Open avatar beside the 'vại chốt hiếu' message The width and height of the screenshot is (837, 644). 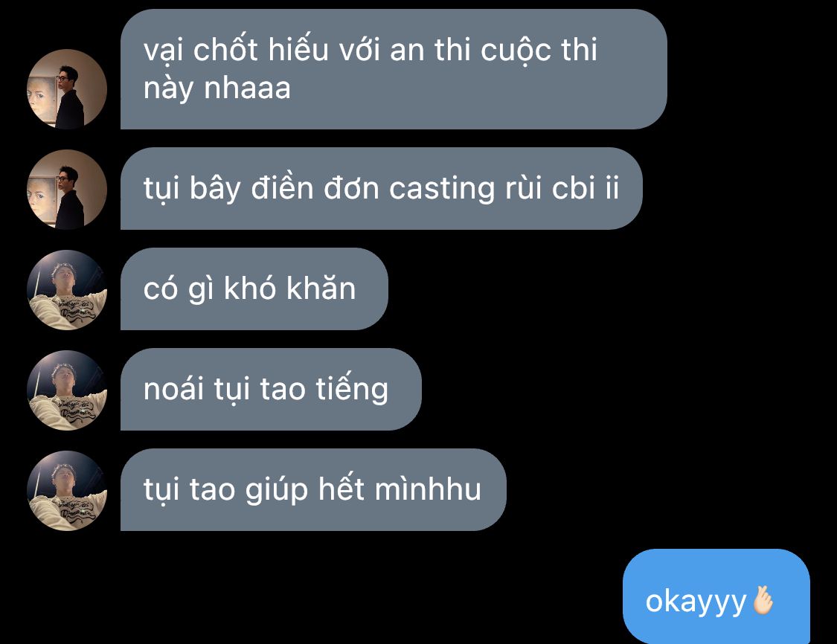coord(67,89)
